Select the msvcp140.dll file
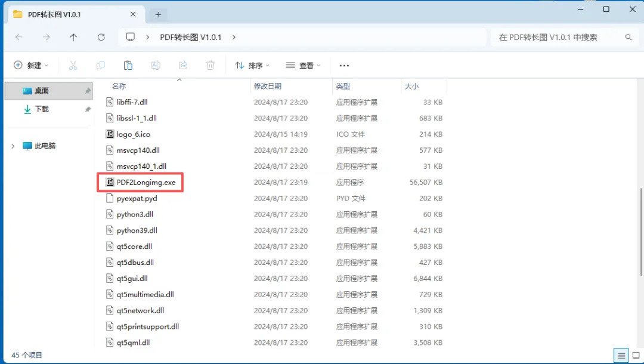 click(138, 150)
